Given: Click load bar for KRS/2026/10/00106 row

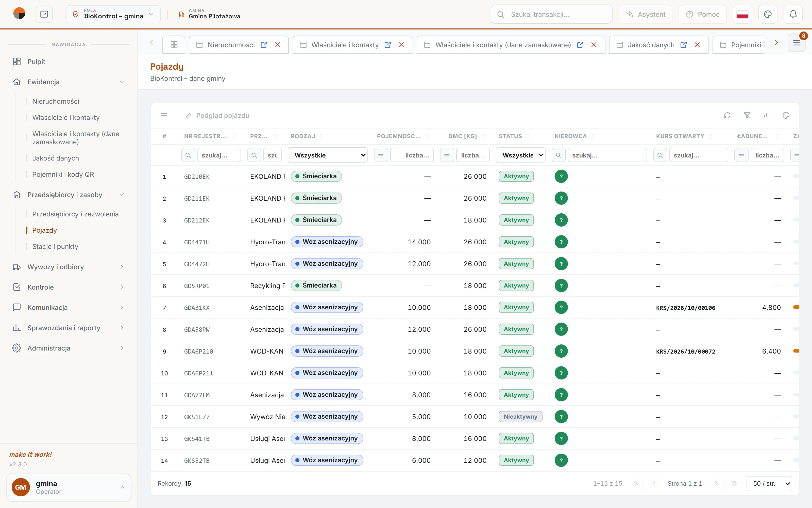Looking at the screenshot, I should pos(796,307).
